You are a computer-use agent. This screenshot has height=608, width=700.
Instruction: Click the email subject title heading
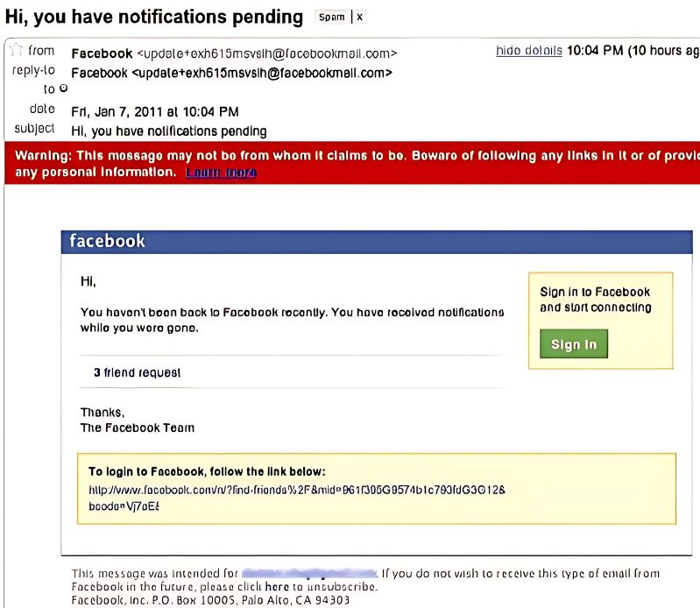(x=154, y=17)
